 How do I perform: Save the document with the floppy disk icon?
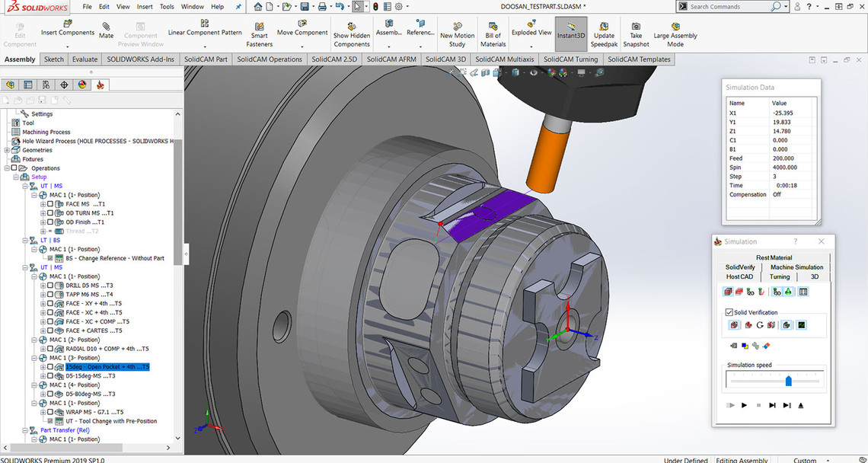coord(305,7)
